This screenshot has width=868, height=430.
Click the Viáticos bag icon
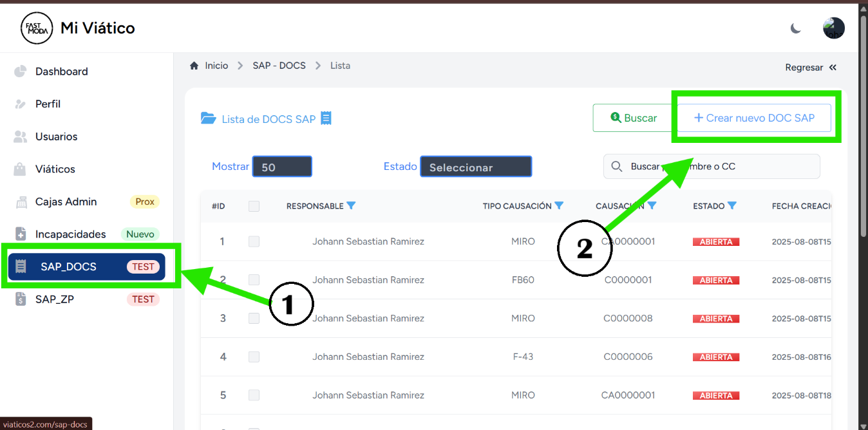[20, 169]
